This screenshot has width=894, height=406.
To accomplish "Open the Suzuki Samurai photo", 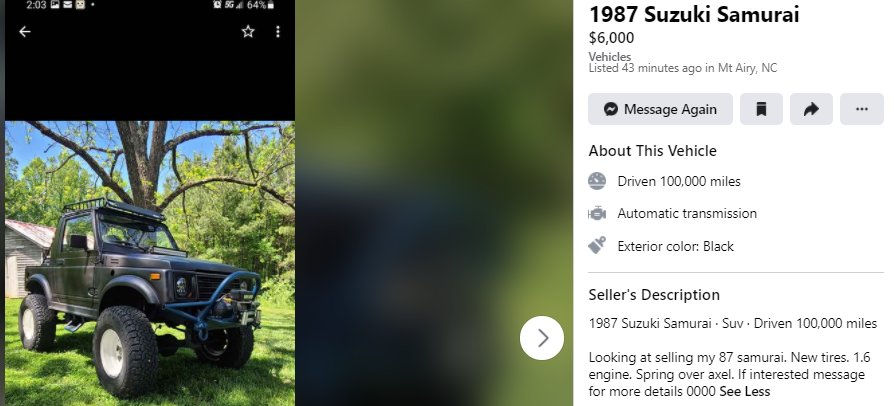I will pos(150,263).
